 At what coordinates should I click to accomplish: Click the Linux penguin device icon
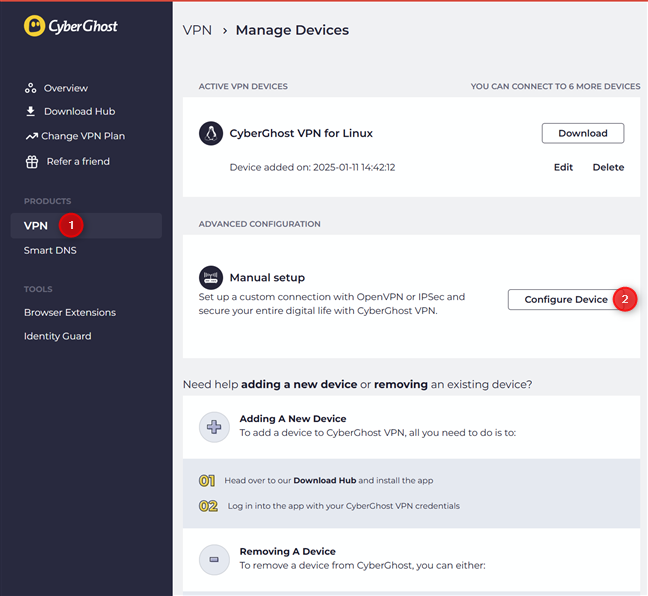(211, 133)
